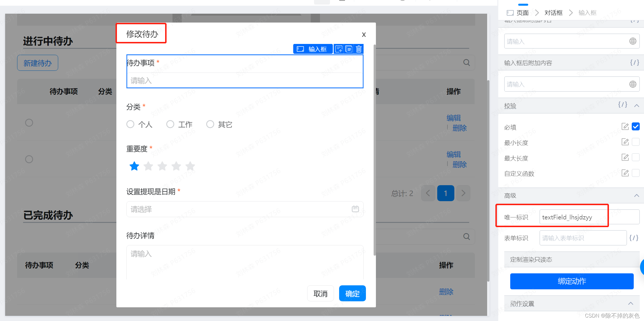Click the edit icon next to 自定义函数
The image size is (644, 321).
click(x=625, y=173)
